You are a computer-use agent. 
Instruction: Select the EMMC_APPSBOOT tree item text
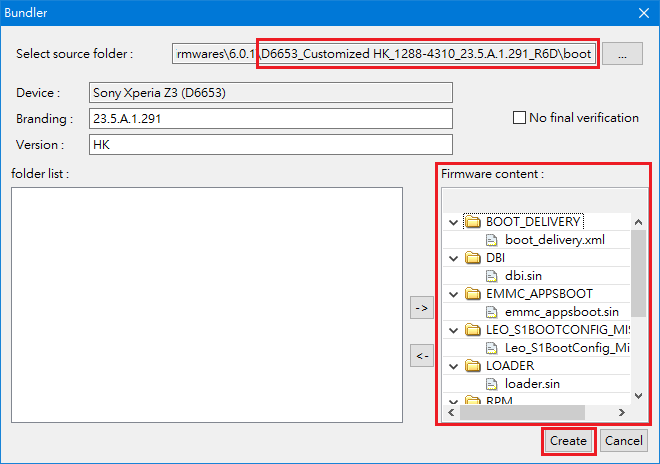pos(539,293)
